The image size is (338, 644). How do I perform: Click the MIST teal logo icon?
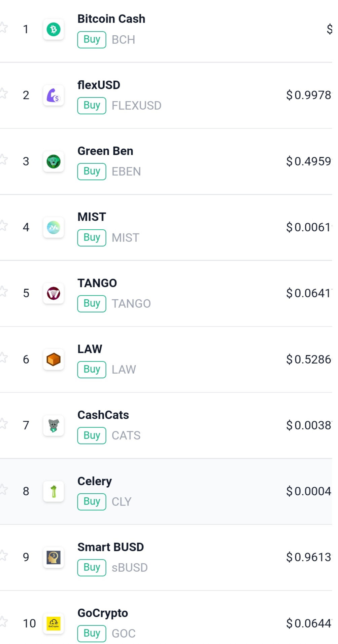54,227
